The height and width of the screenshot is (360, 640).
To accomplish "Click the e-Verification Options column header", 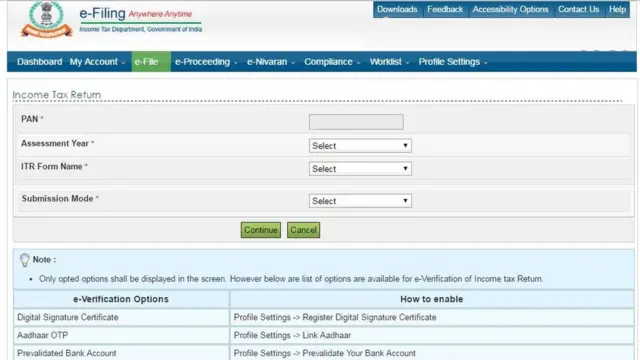I will (121, 299).
